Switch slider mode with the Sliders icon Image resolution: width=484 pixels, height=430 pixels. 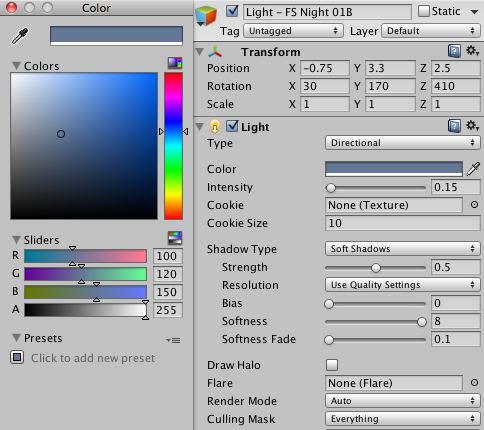[175, 238]
